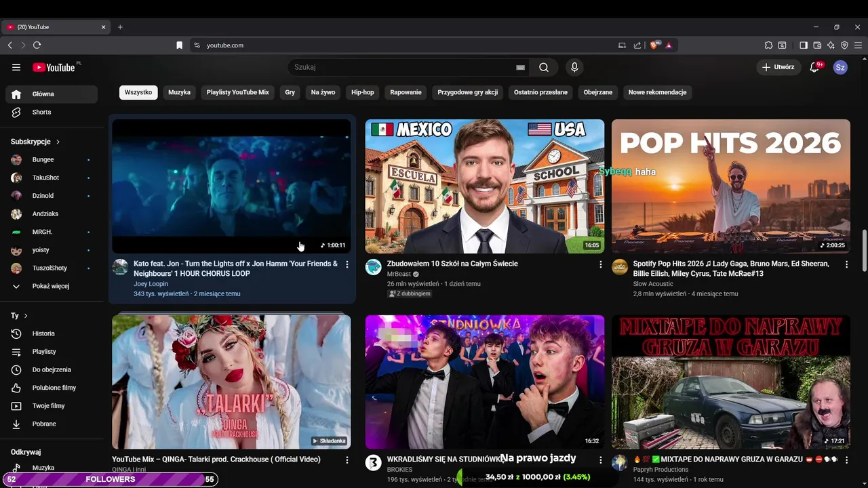
Task: Open the browser main menu icon
Action: pyautogui.click(x=858, y=45)
